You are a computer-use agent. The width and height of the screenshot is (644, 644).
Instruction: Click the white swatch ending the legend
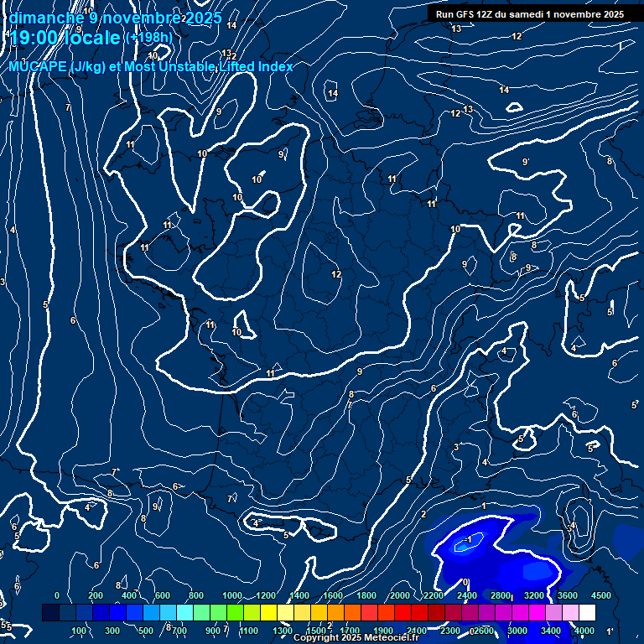click(587, 612)
